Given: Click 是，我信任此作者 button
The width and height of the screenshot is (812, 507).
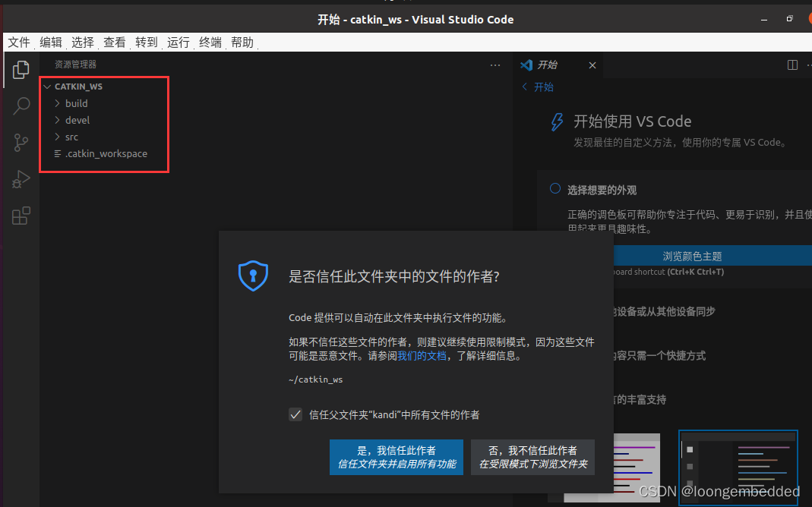Looking at the screenshot, I should click(x=396, y=457).
